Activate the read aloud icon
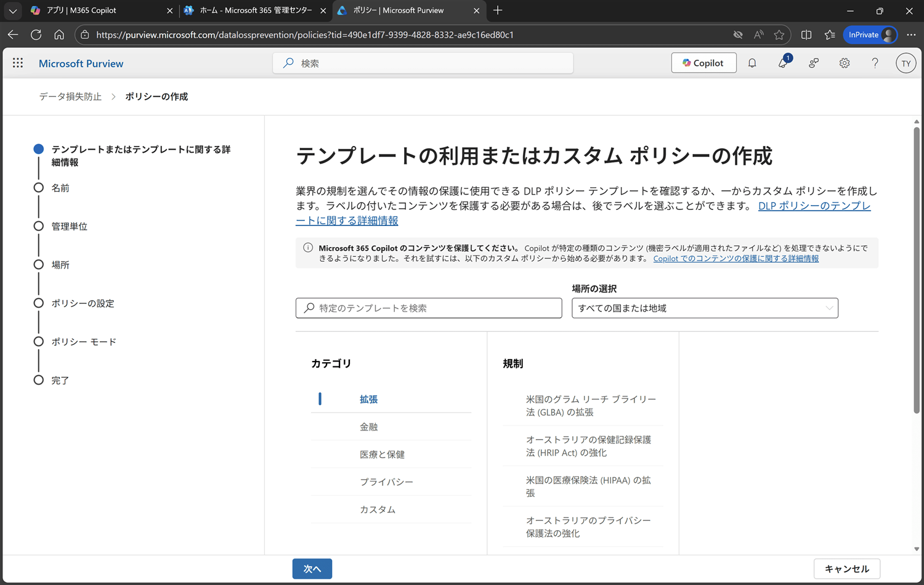 tap(759, 34)
